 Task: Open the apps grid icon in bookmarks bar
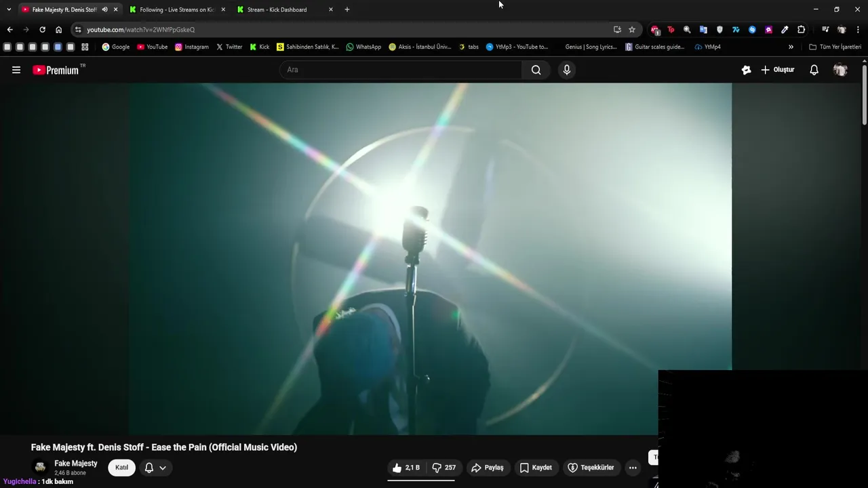tap(85, 47)
